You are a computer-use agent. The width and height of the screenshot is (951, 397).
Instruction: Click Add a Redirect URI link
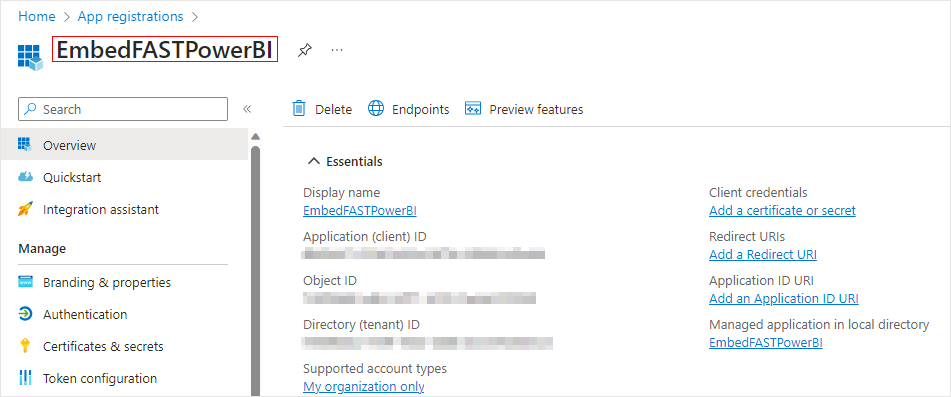pyautogui.click(x=763, y=255)
